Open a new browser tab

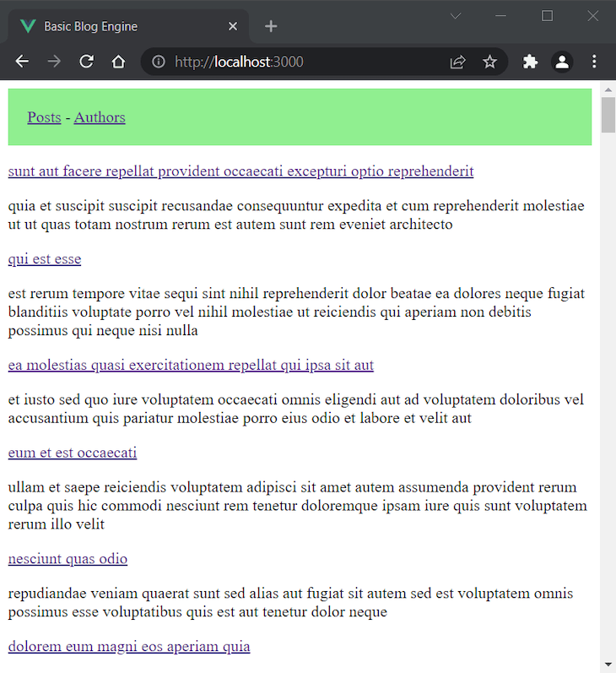[x=271, y=26]
